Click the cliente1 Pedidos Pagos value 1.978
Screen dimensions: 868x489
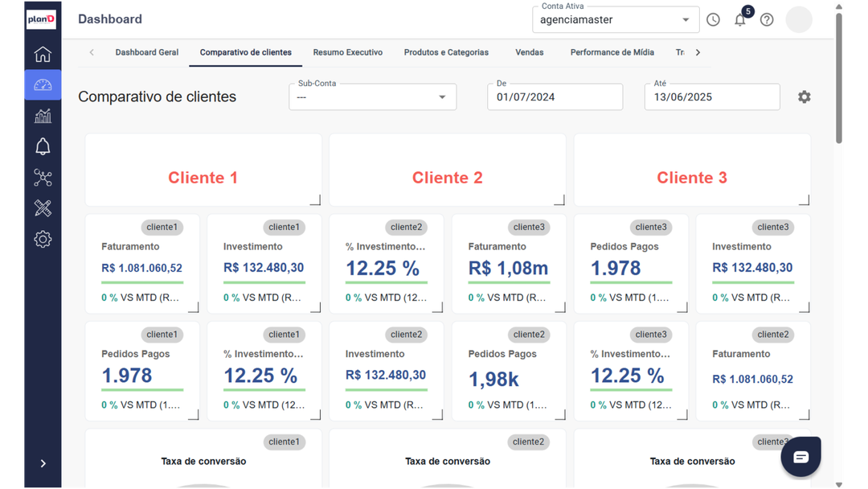tap(127, 376)
